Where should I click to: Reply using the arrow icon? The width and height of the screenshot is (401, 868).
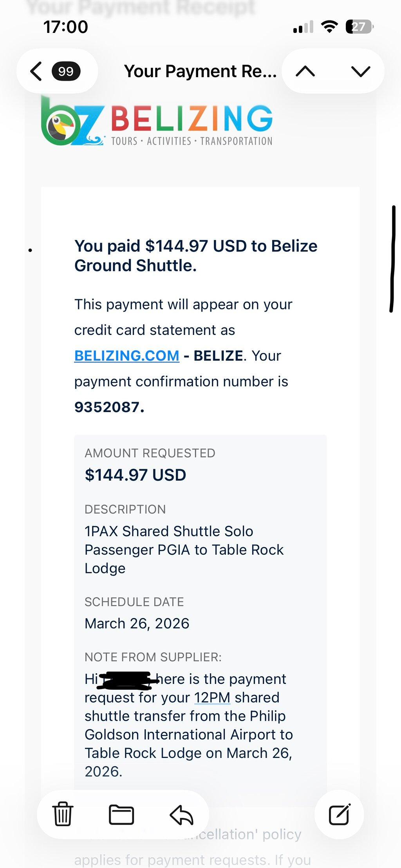pos(181,815)
